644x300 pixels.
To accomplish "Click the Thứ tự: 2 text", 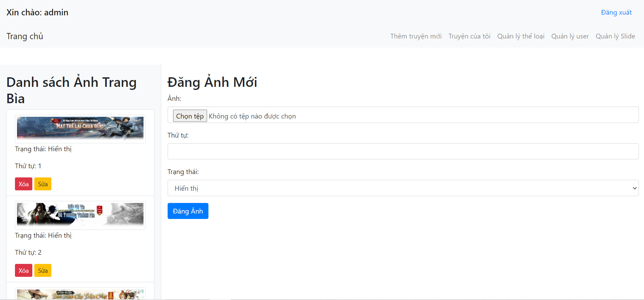I will pyautogui.click(x=28, y=252).
